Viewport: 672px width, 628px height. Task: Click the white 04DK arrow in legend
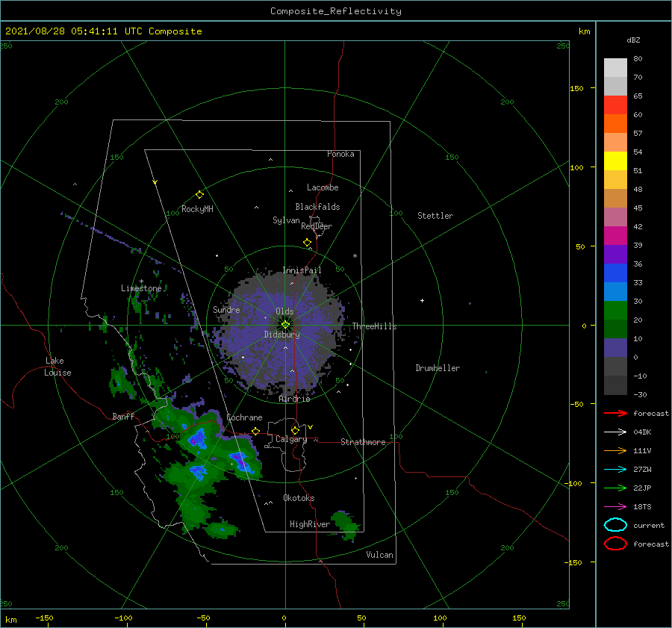[615, 432]
